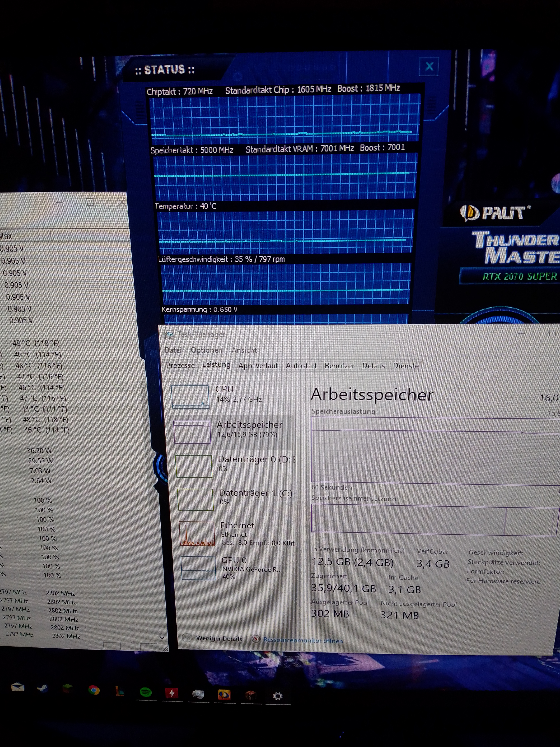Open the Mail app icon
Image resolution: width=560 pixels, height=747 pixels.
pyautogui.click(x=17, y=687)
